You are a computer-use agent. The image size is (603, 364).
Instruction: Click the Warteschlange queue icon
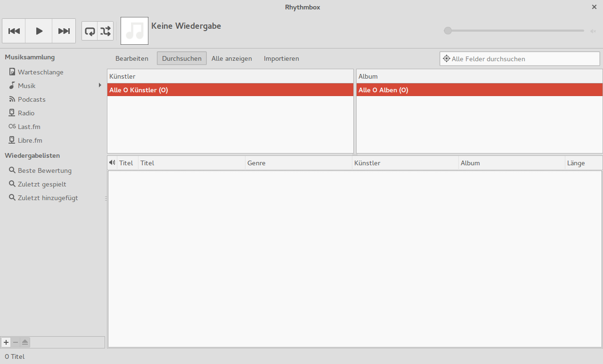click(12, 72)
